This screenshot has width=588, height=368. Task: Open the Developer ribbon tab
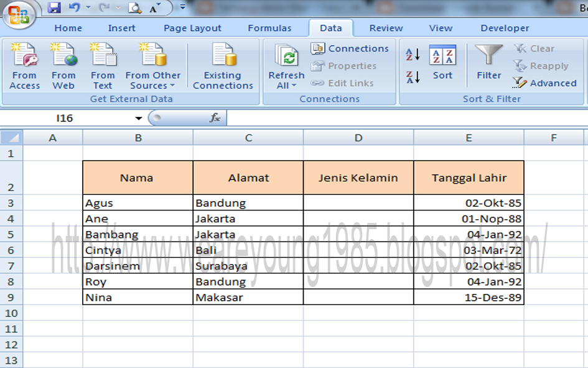pos(504,27)
